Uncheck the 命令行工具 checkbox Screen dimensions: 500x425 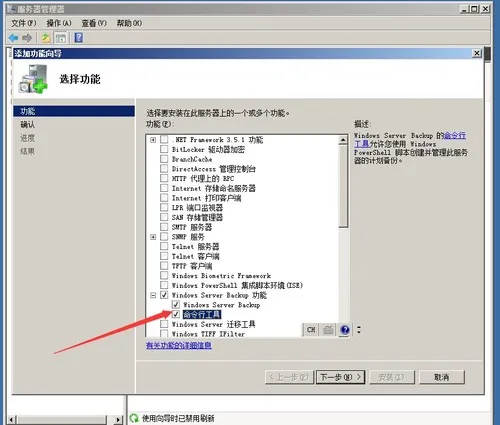(x=176, y=314)
